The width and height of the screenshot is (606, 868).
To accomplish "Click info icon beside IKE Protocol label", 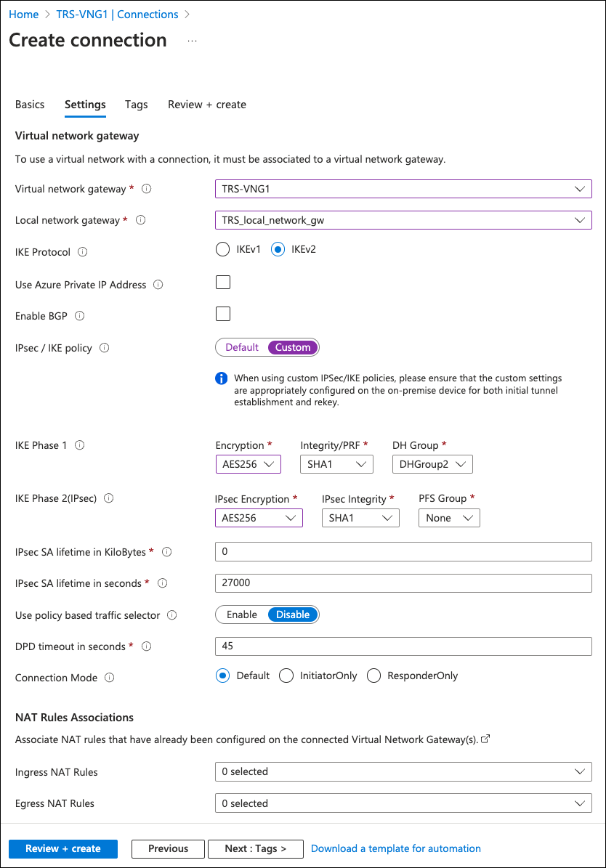I will pyautogui.click(x=82, y=252).
